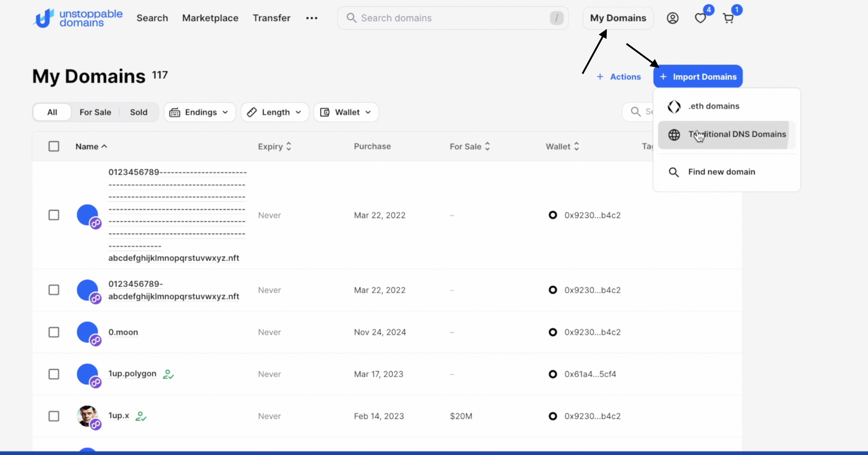Image resolution: width=868 pixels, height=455 pixels.
Task: Open the user account profile icon
Action: coord(672,18)
